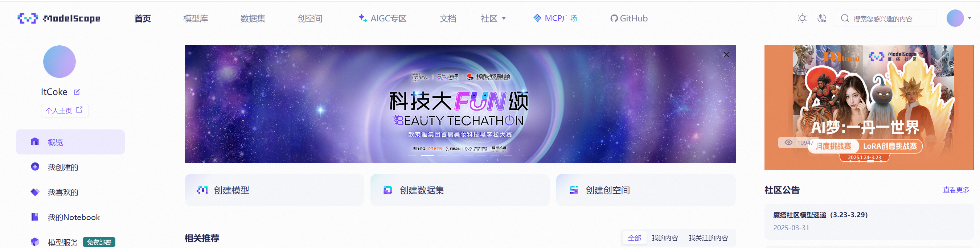Open MCP广场 marketplace
This screenshot has height=248, width=980.
point(555,18)
